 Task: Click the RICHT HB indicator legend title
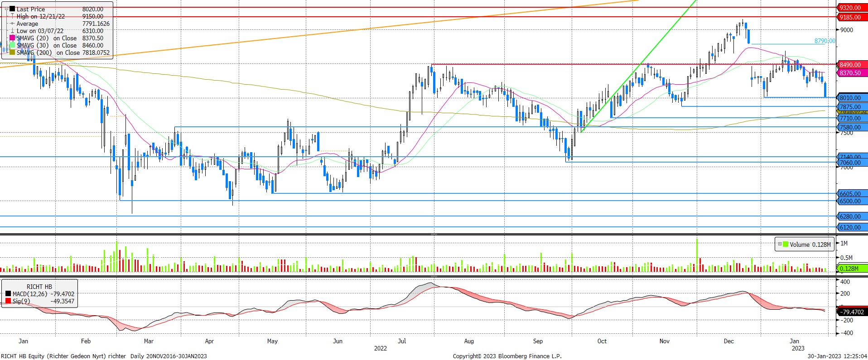pos(39,287)
